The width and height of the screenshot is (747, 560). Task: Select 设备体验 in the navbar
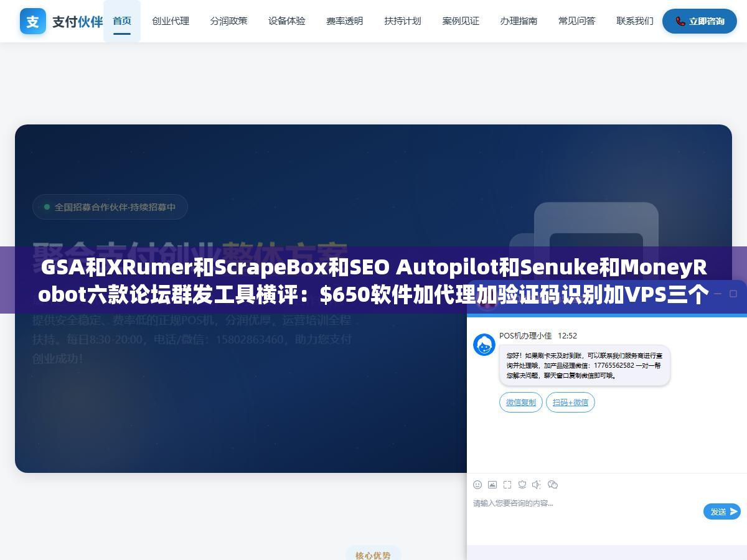(x=287, y=21)
